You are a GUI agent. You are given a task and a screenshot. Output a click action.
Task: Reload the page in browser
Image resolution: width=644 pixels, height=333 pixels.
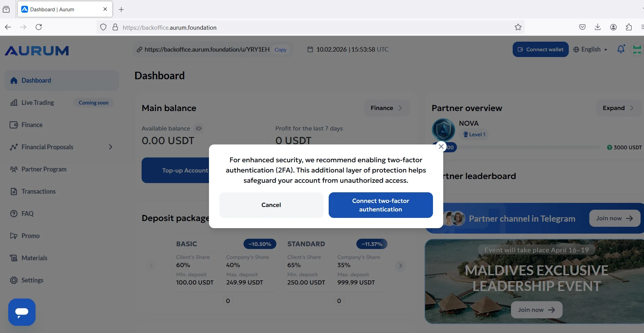click(39, 27)
